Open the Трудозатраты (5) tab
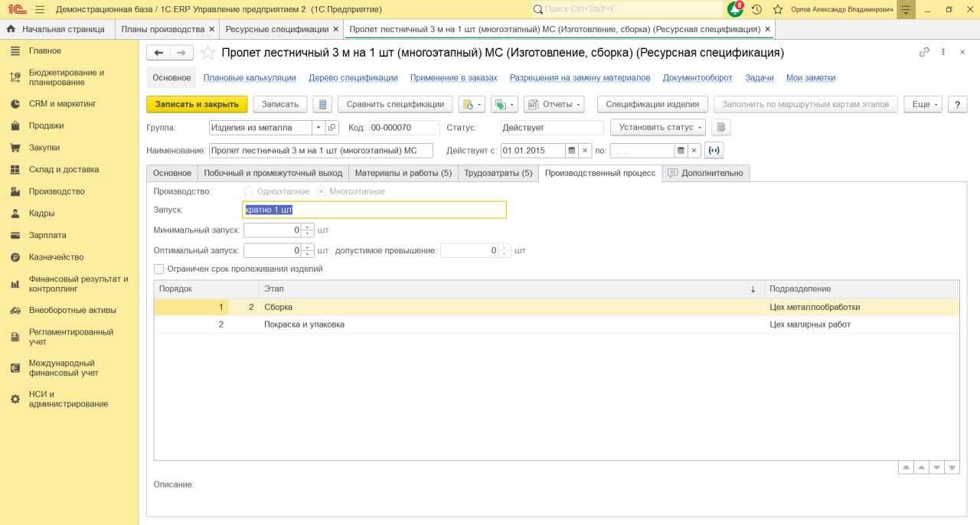The height and width of the screenshot is (525, 980). pos(498,173)
